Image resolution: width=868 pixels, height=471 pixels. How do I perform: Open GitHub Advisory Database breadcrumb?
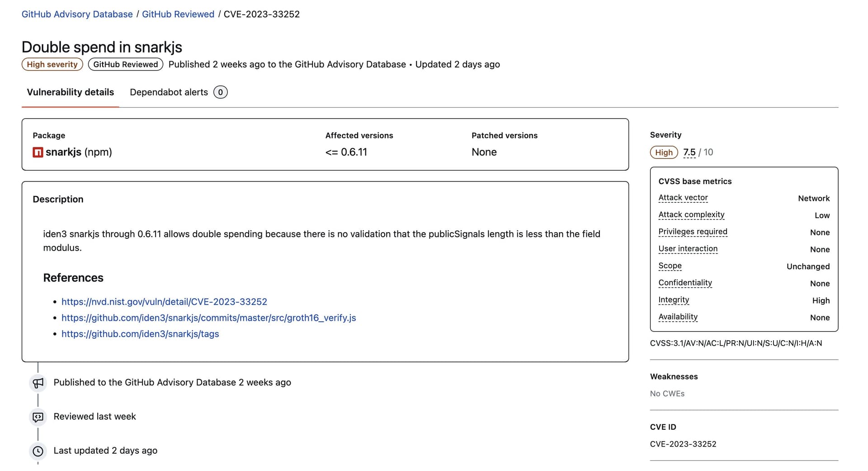point(77,14)
